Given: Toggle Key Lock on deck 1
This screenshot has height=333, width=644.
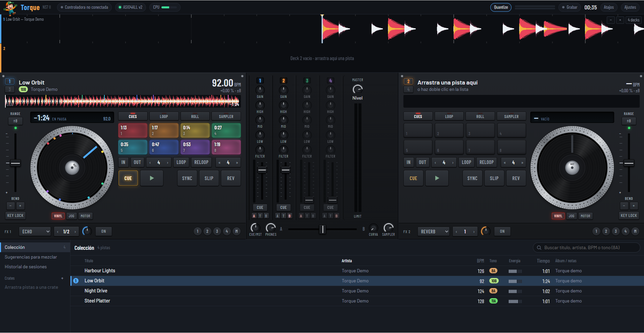Looking at the screenshot, I should pyautogui.click(x=15, y=216).
